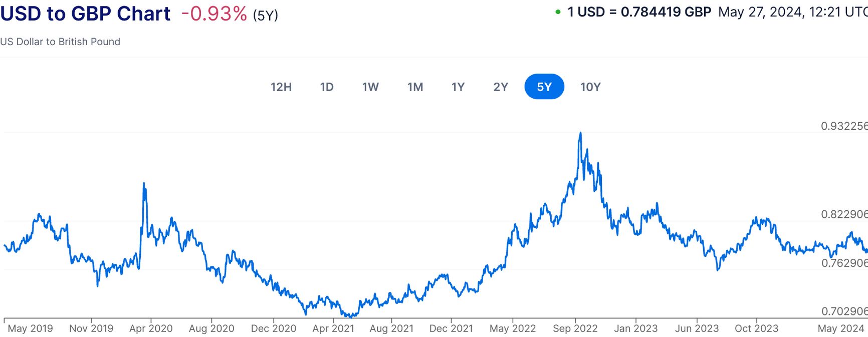Click the -0.93% change percentage
The width and height of the screenshot is (868, 337).
point(214,14)
